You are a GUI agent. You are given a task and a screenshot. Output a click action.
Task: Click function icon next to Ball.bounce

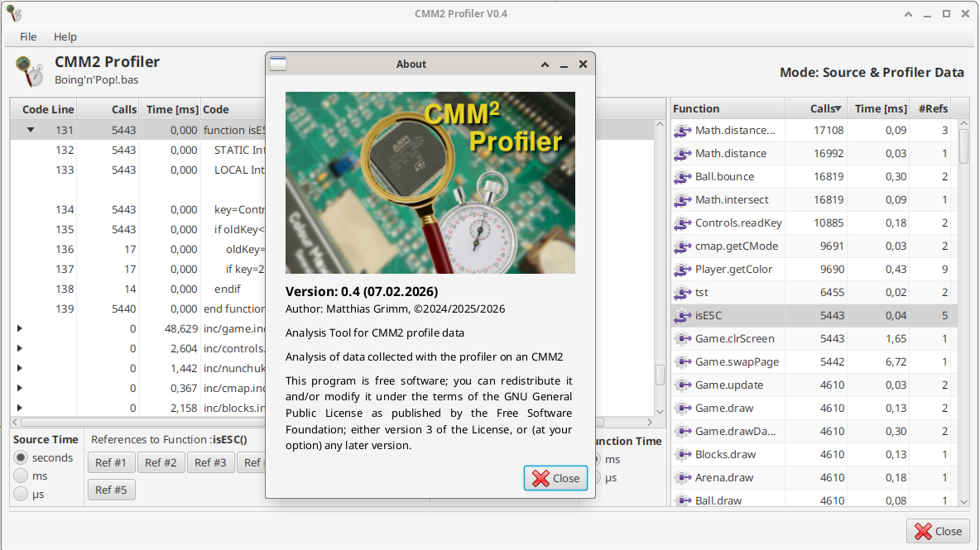point(682,177)
